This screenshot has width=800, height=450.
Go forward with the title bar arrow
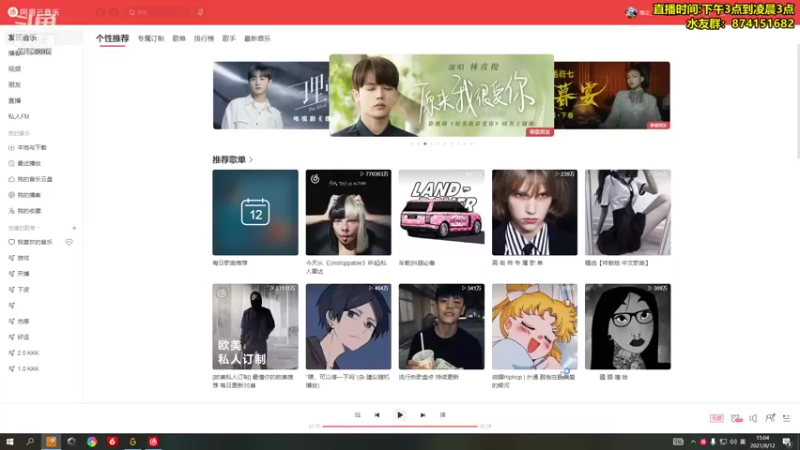click(114, 12)
